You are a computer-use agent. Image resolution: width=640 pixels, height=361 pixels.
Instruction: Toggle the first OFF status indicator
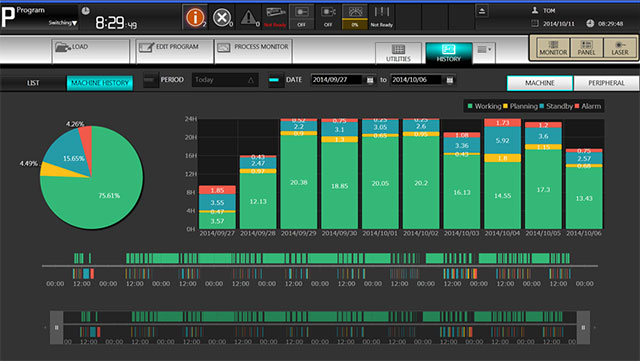pyautogui.click(x=302, y=18)
